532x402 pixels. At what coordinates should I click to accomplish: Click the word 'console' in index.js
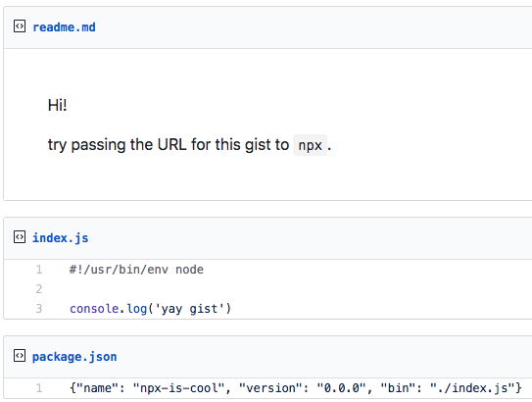(94, 309)
